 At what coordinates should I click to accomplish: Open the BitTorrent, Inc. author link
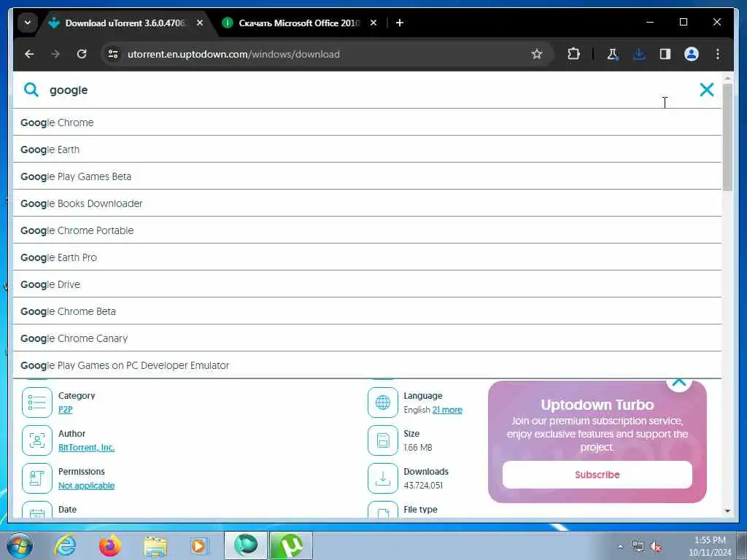pos(86,448)
